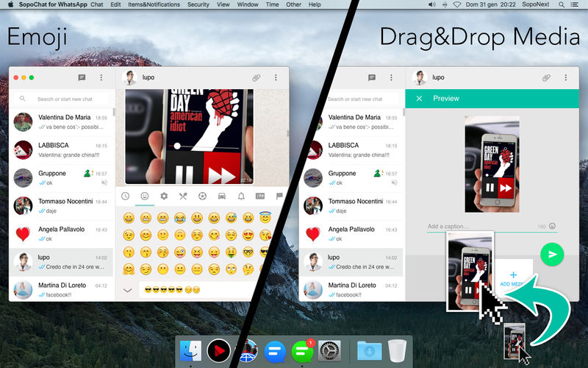The image size is (588, 368).
Task: Open the flags emoji category
Action: [279, 196]
